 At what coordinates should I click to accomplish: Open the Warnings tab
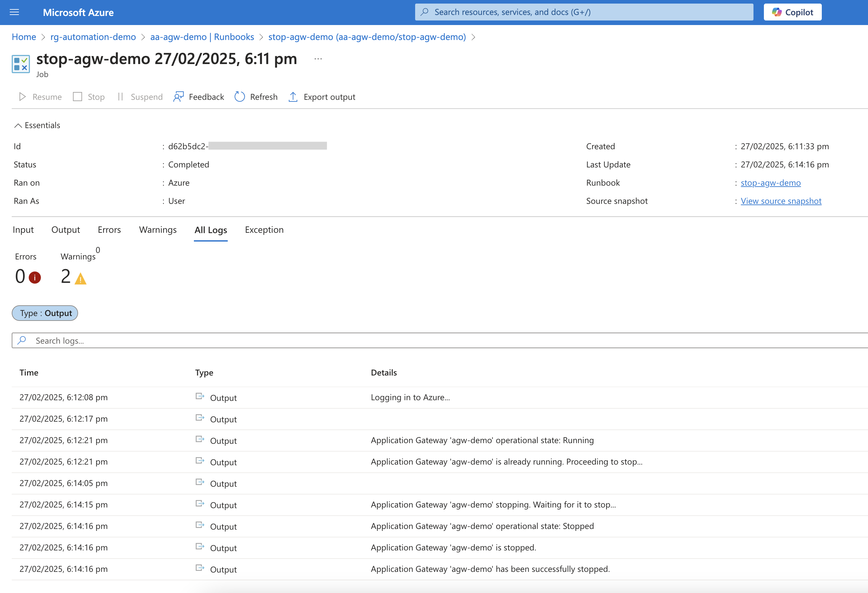coord(158,230)
